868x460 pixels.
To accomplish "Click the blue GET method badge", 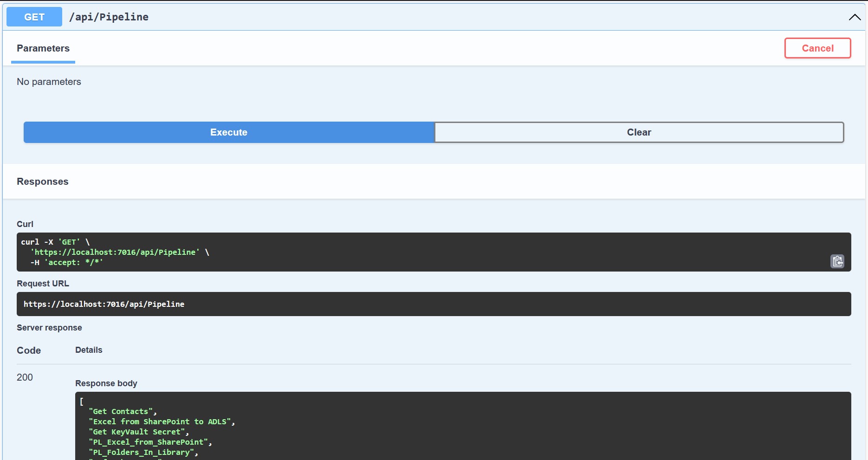I will (x=34, y=17).
